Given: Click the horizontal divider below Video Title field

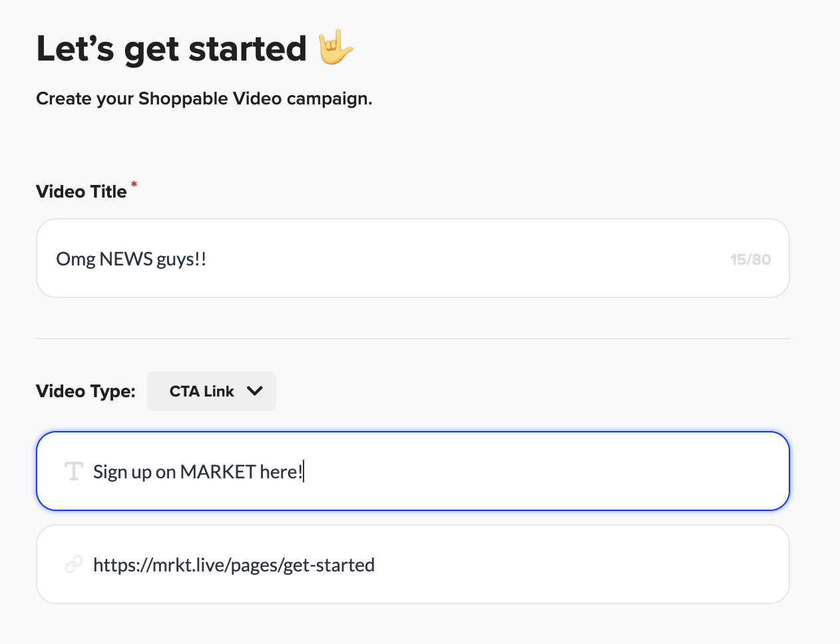Looking at the screenshot, I should [413, 339].
